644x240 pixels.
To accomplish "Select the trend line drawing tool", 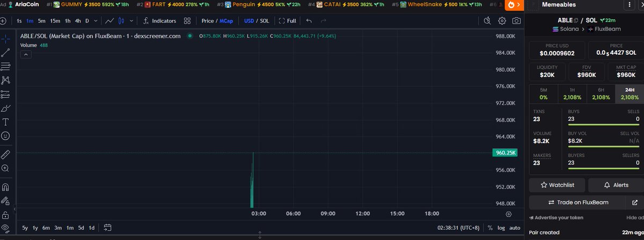I will (5, 53).
